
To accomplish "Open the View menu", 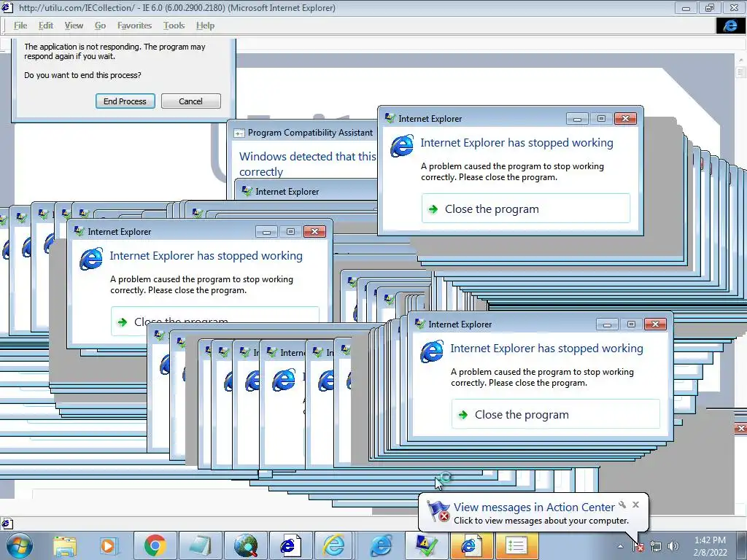I will click(x=74, y=26).
